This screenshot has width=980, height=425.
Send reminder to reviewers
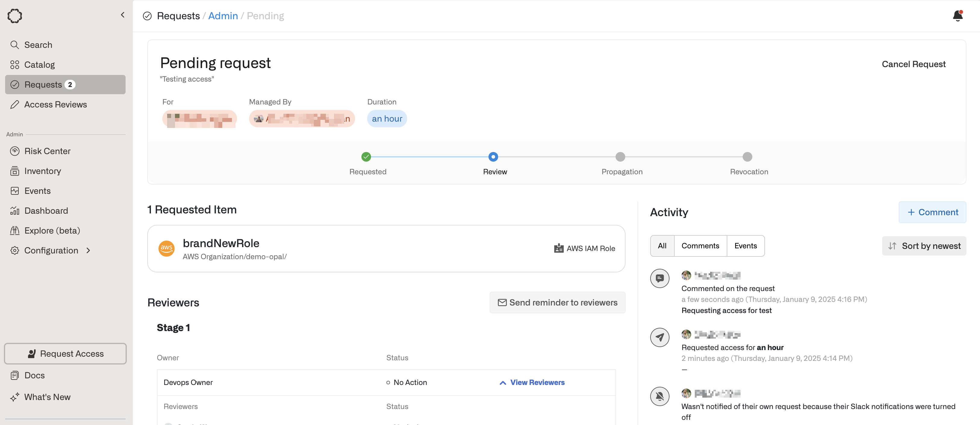[x=557, y=302]
